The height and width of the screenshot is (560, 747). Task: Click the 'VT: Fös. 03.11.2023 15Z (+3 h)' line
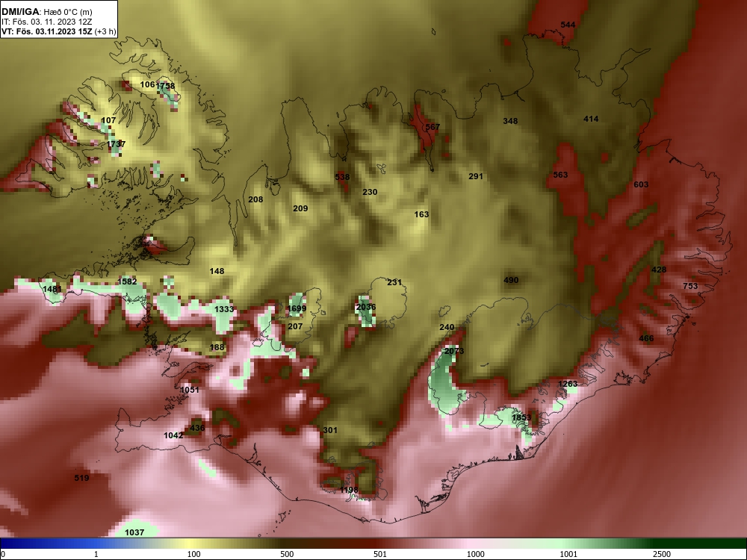click(58, 31)
